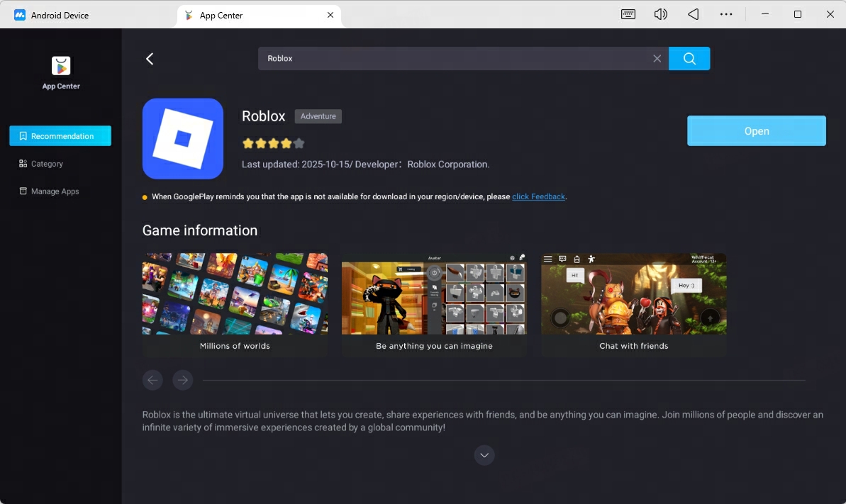Screen dimensions: 846x504
Task: Open Manage Apps in the sidebar
Action: (54, 191)
